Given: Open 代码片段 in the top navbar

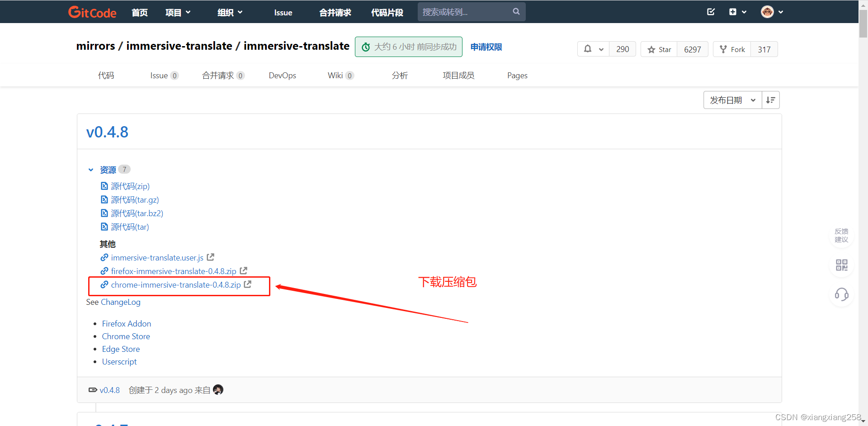Looking at the screenshot, I should point(387,12).
